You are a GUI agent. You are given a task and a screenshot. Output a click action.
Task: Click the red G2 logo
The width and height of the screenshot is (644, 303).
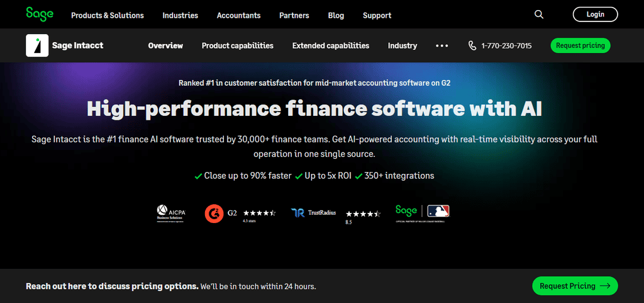click(x=214, y=214)
